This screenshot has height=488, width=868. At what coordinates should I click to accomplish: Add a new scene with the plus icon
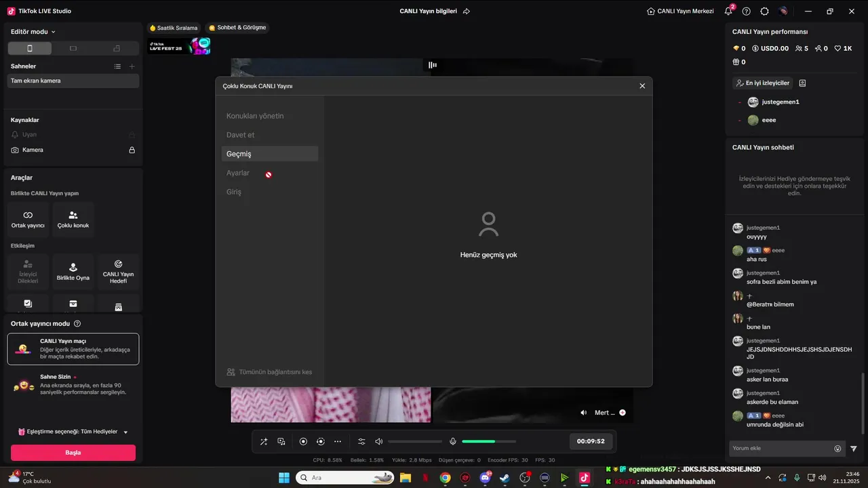pyautogui.click(x=132, y=66)
